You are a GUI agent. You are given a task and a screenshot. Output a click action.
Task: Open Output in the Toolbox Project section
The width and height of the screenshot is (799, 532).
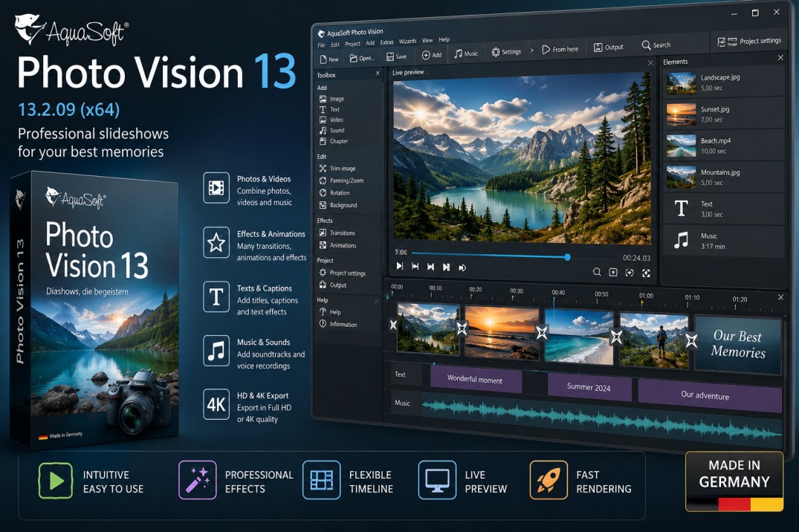point(333,285)
